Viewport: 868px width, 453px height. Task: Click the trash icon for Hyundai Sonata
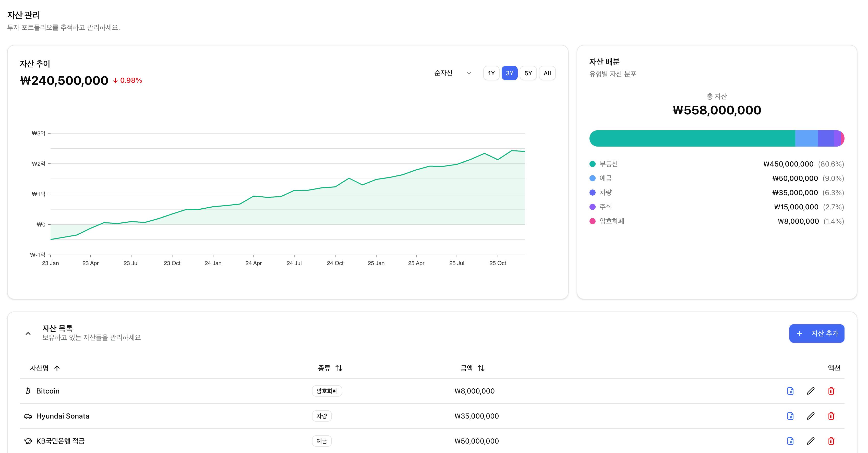831,416
